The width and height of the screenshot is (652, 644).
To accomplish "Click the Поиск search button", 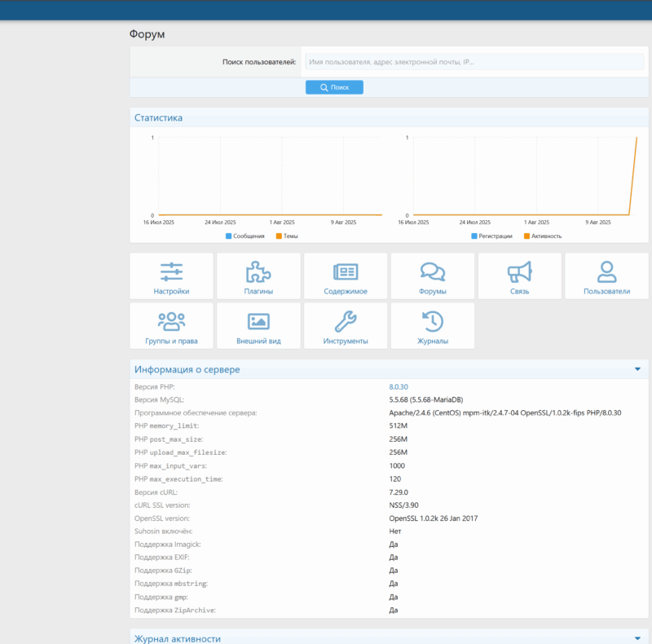I will pyautogui.click(x=334, y=87).
